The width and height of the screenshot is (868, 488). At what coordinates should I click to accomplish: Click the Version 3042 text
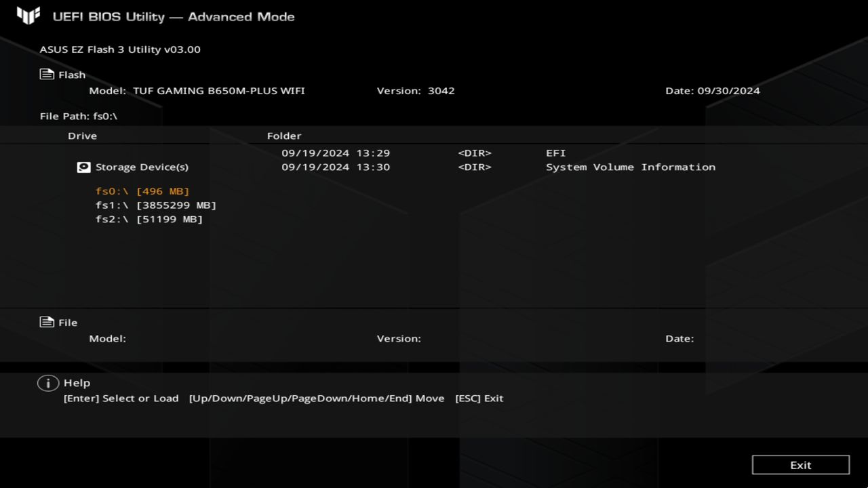tap(416, 91)
